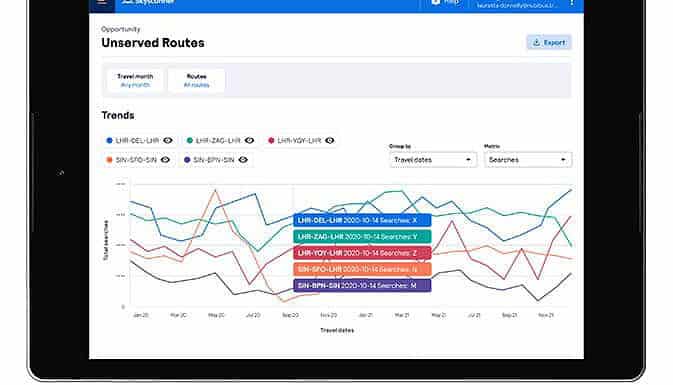This screenshot has width=673, height=385.
Task: Toggle visibility of LHR-YQY-LHR series
Action: coord(330,140)
